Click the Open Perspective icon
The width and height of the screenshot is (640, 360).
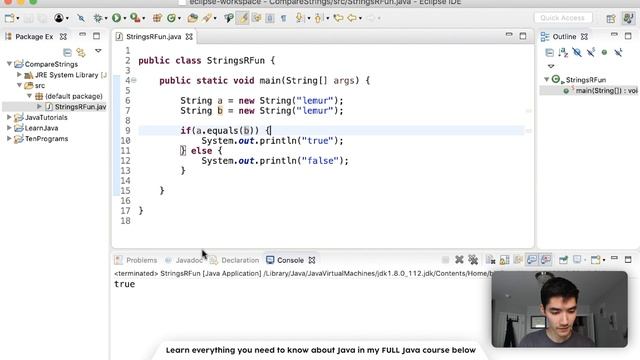pos(611,18)
